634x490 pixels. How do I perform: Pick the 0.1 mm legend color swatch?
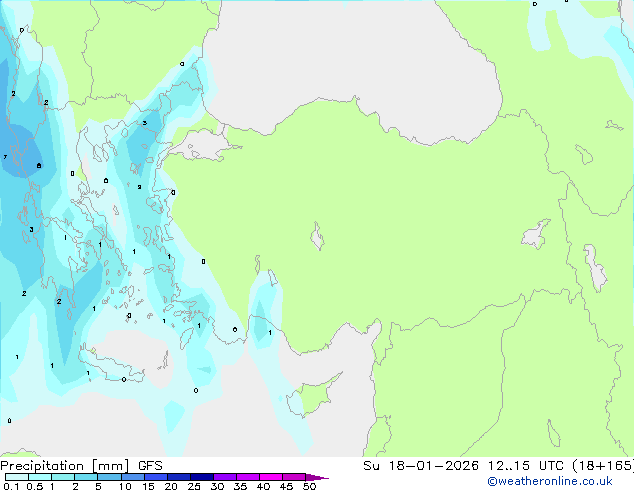click(17, 477)
